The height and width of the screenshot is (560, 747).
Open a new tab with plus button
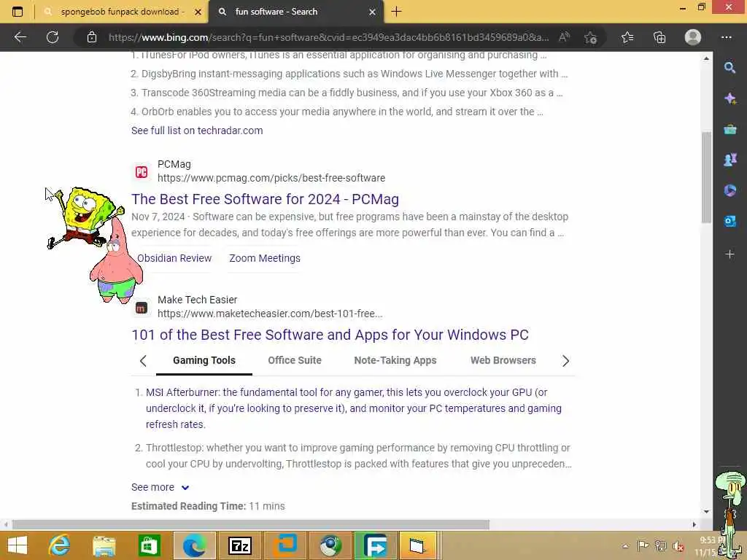(x=396, y=12)
